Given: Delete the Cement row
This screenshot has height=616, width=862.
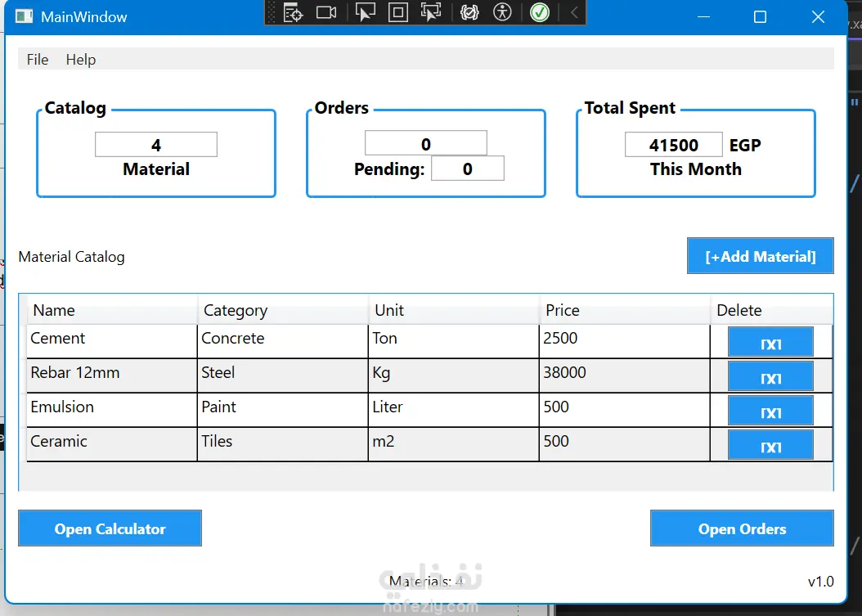Looking at the screenshot, I should (x=770, y=342).
